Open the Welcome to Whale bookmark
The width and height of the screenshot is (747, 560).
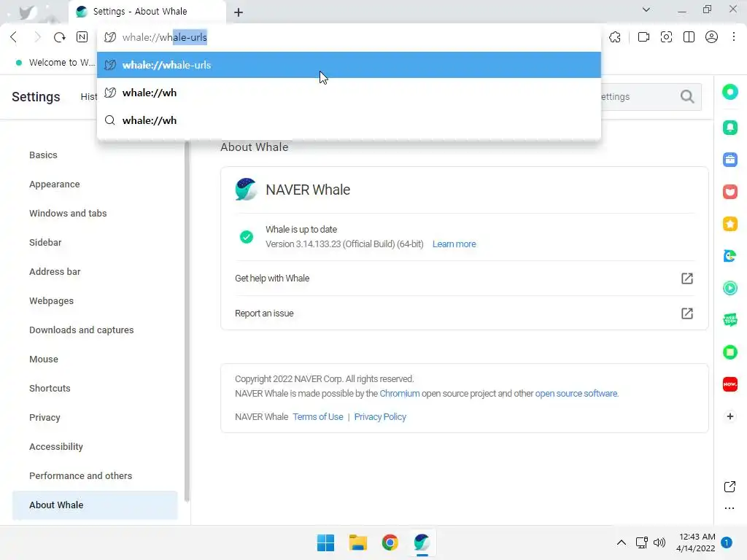coord(55,63)
